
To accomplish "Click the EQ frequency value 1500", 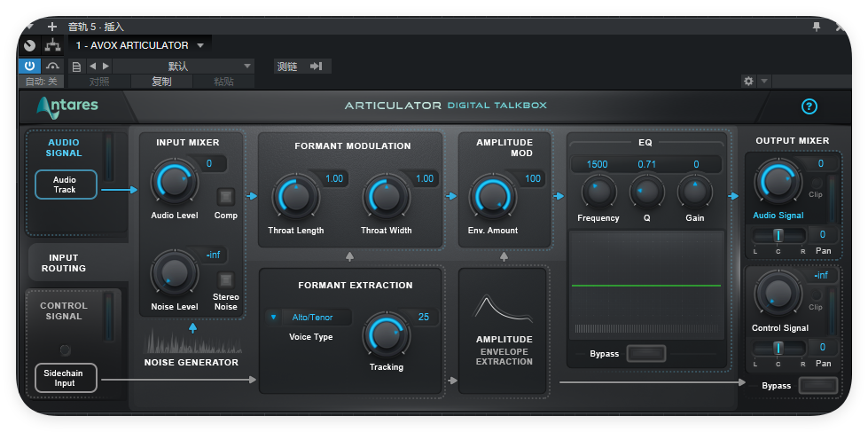I will (597, 164).
